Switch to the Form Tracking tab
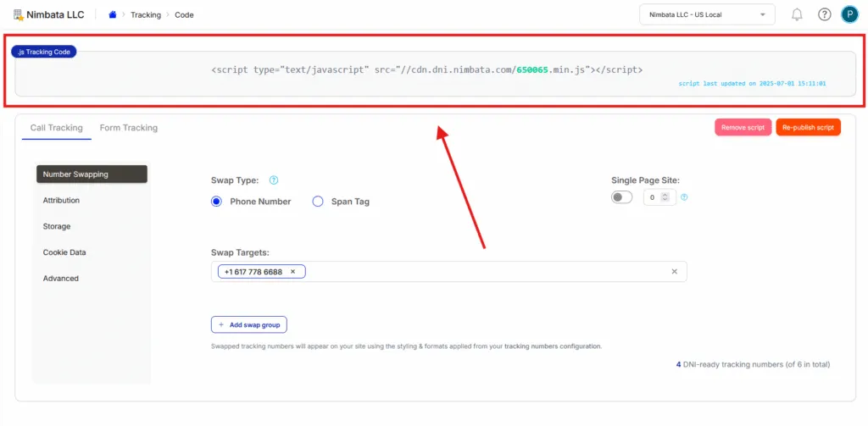 (x=129, y=128)
